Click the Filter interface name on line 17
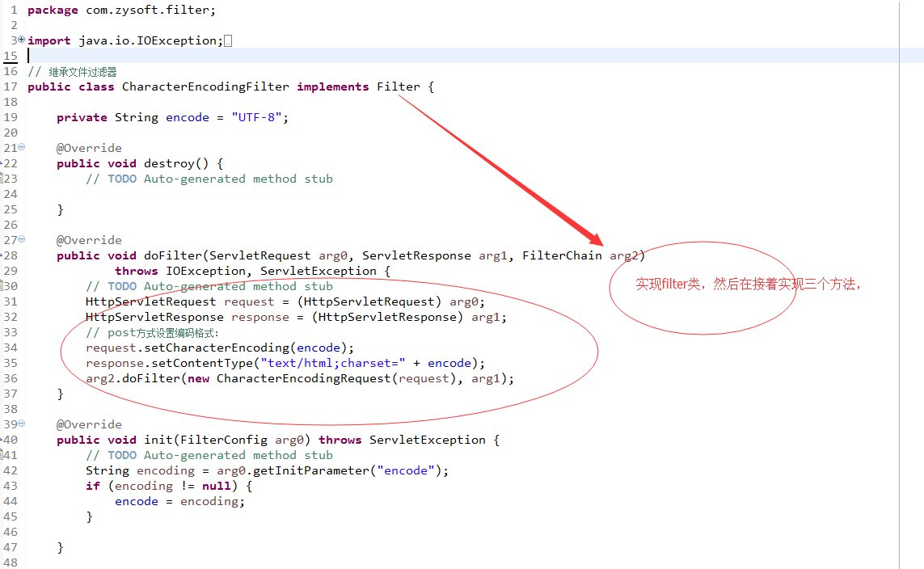This screenshot has width=924, height=569. point(399,86)
